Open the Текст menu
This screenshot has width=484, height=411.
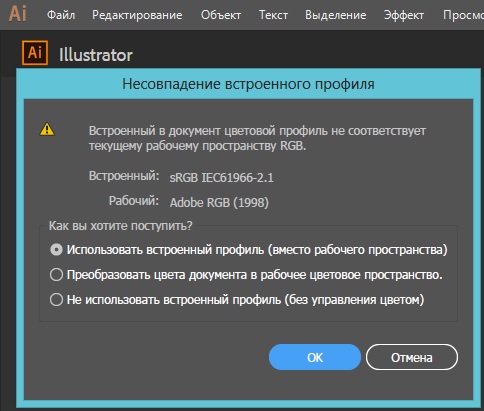273,15
